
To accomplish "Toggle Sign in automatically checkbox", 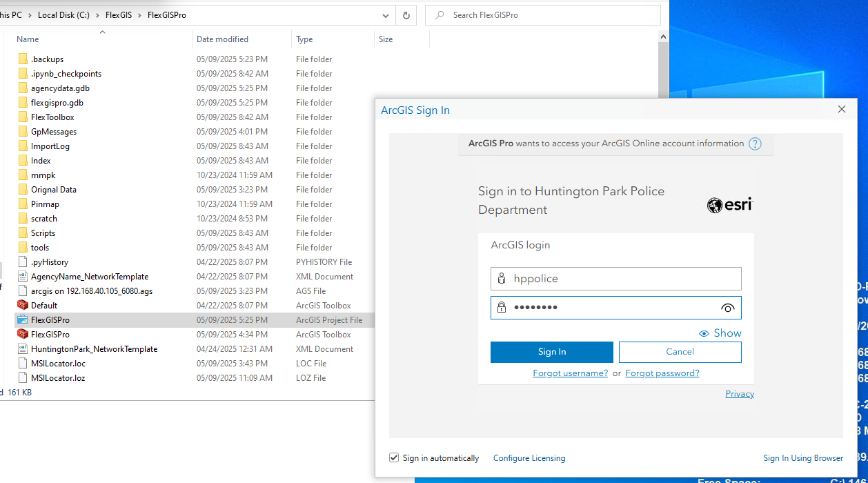I will [394, 457].
